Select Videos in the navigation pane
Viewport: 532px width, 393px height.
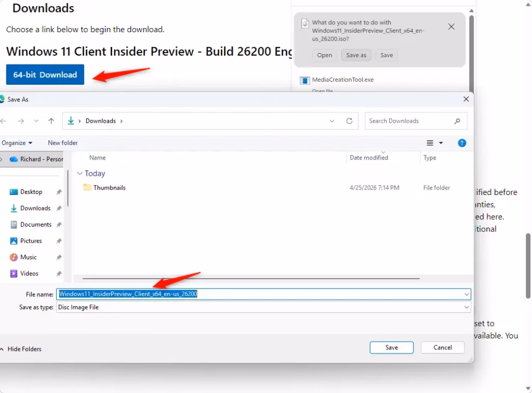[x=29, y=273]
